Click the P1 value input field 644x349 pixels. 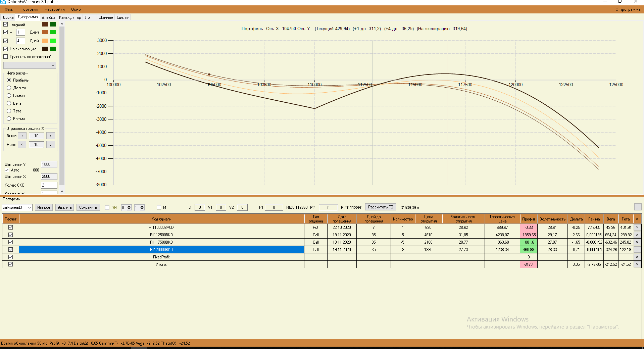(274, 207)
